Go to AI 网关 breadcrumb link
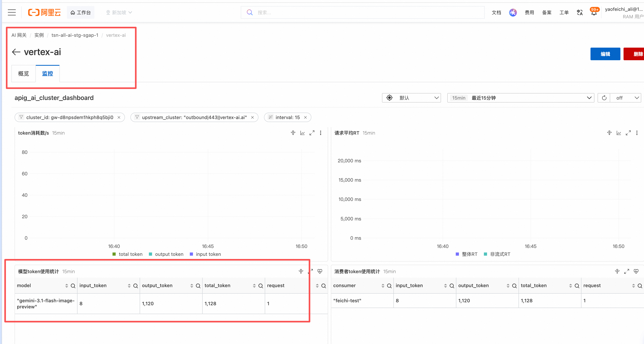 tap(19, 35)
